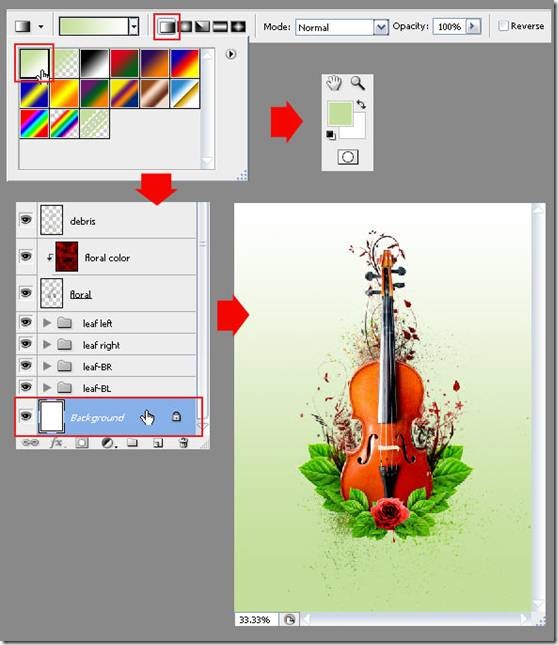
Task: Select the Background layer
Action: click(x=109, y=417)
